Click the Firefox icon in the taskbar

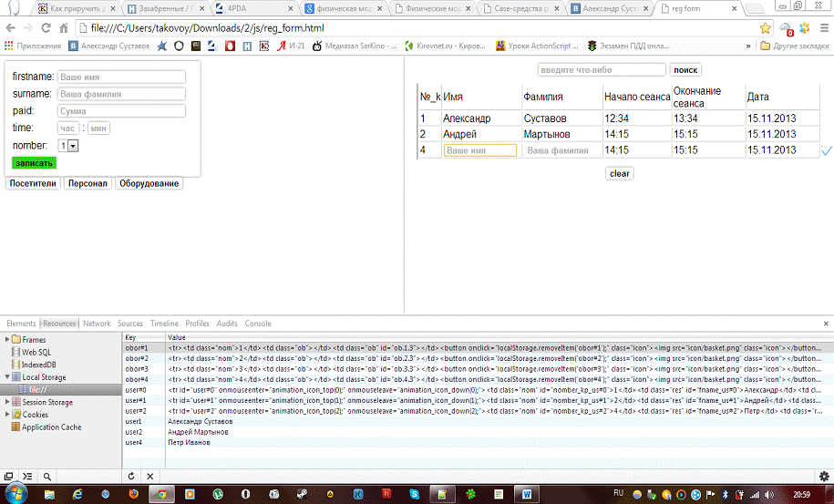click(133, 494)
